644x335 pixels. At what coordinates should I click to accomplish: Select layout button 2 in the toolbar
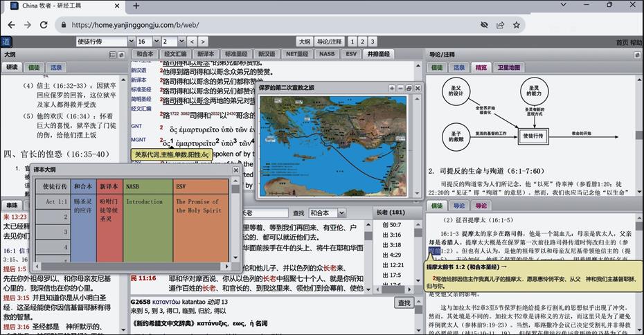[362, 42]
